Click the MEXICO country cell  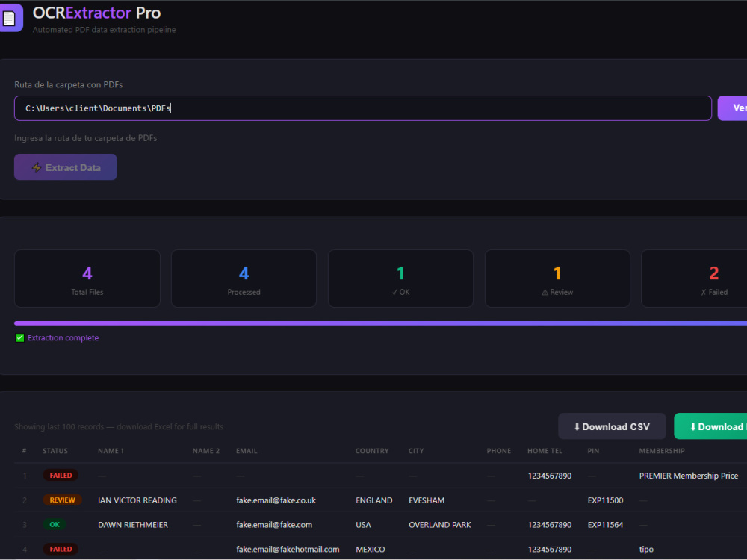coord(371,549)
